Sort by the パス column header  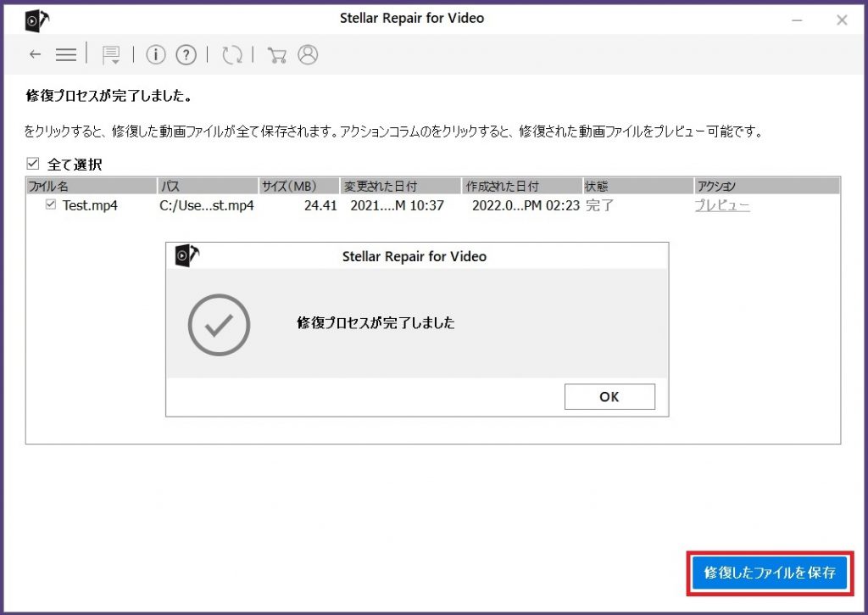coord(209,186)
